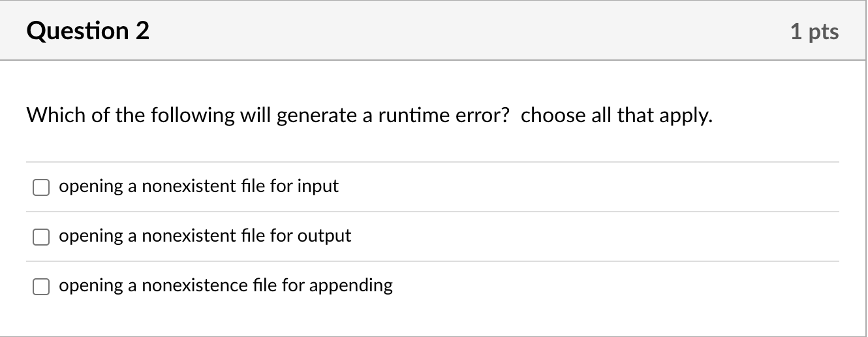Click the word 'generate' in the question

(318, 116)
